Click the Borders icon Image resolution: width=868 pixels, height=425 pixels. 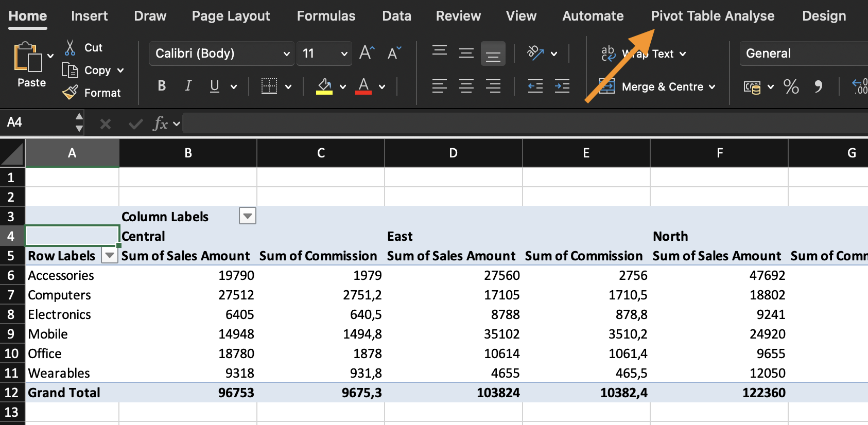click(269, 86)
